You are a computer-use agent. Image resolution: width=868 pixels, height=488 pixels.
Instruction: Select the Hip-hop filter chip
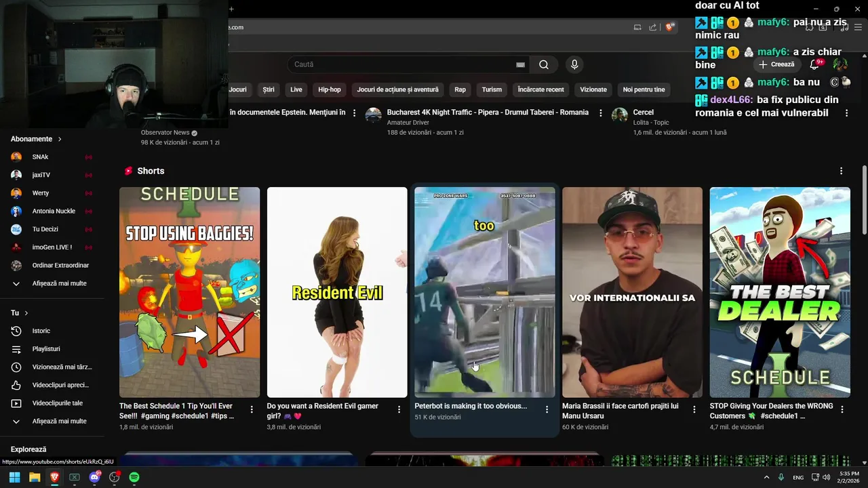coord(330,89)
